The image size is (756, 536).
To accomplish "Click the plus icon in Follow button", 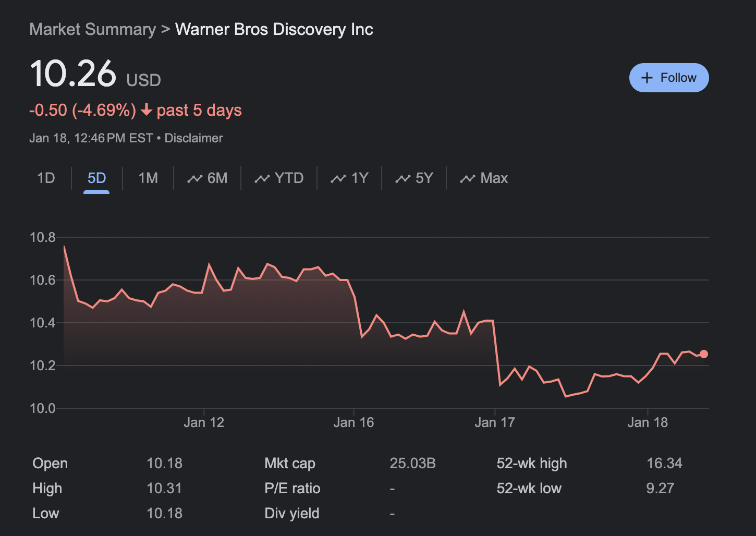I will point(647,78).
